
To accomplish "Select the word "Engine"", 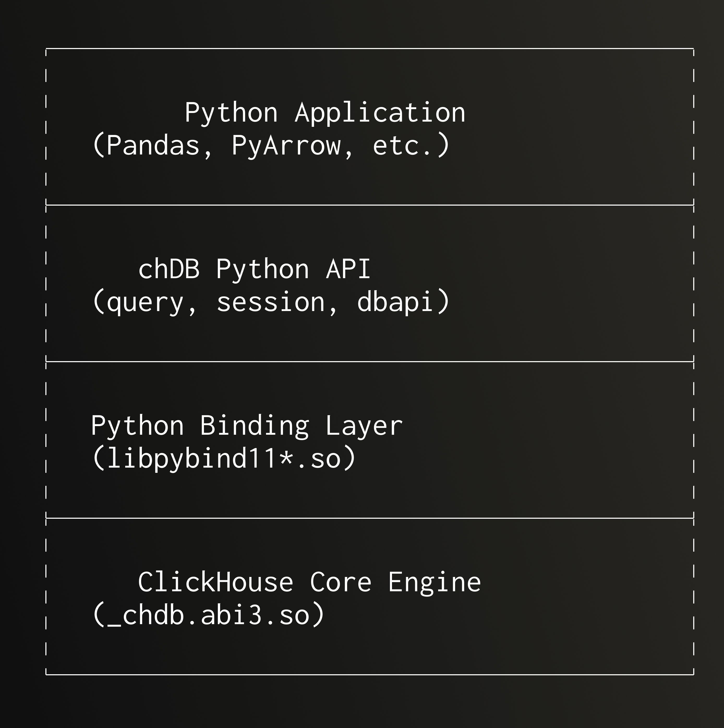I will pyautogui.click(x=434, y=583).
